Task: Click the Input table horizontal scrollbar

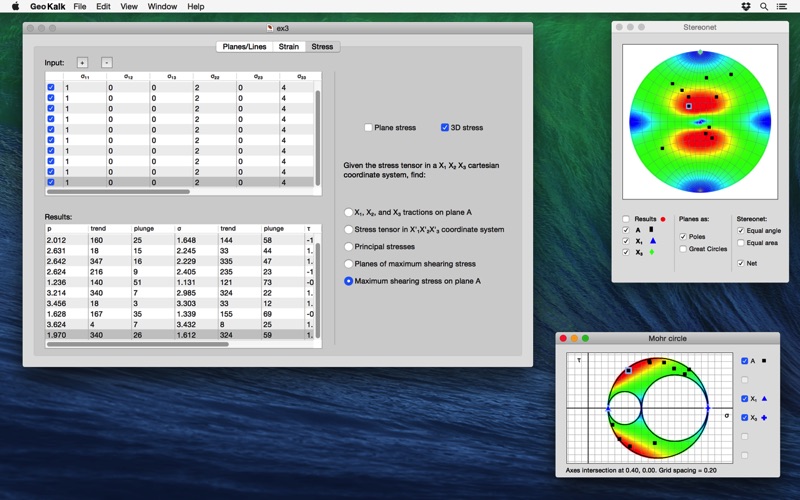Action: pos(118,192)
